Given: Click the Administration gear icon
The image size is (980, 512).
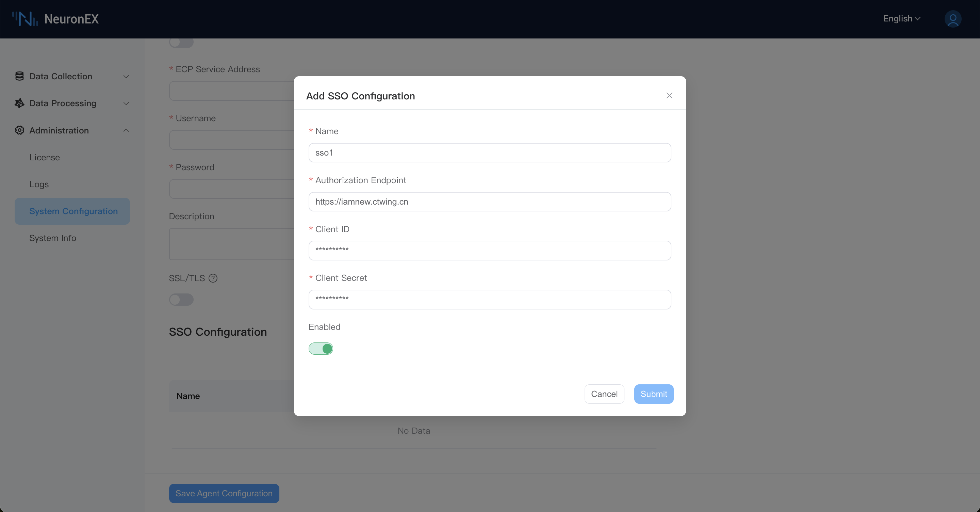Looking at the screenshot, I should (x=19, y=130).
